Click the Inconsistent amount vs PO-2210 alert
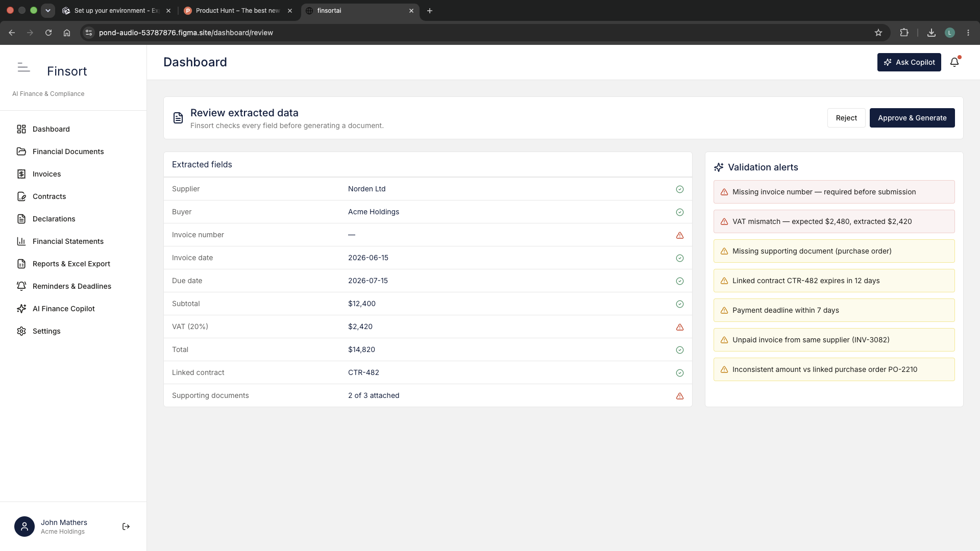This screenshot has width=980, height=551. [834, 369]
